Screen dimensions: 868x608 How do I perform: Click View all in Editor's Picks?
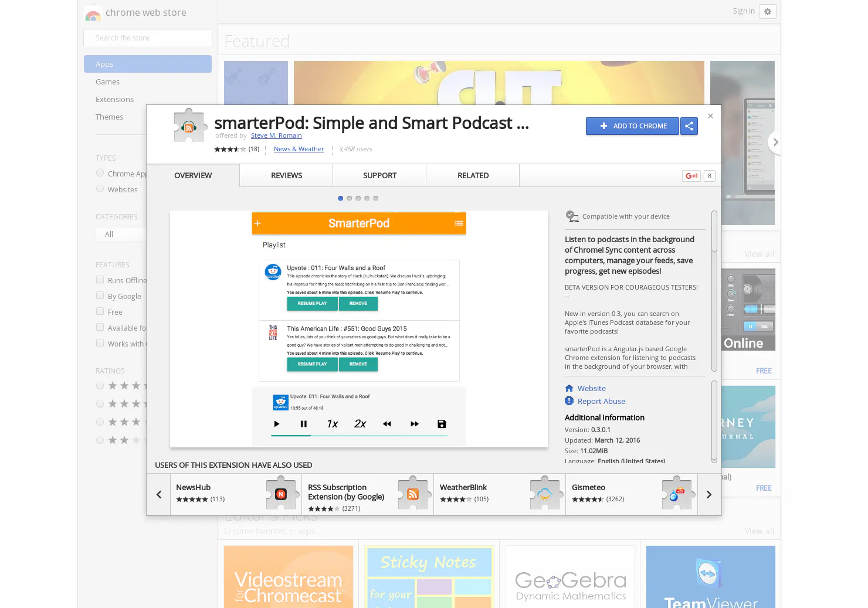pos(759,531)
